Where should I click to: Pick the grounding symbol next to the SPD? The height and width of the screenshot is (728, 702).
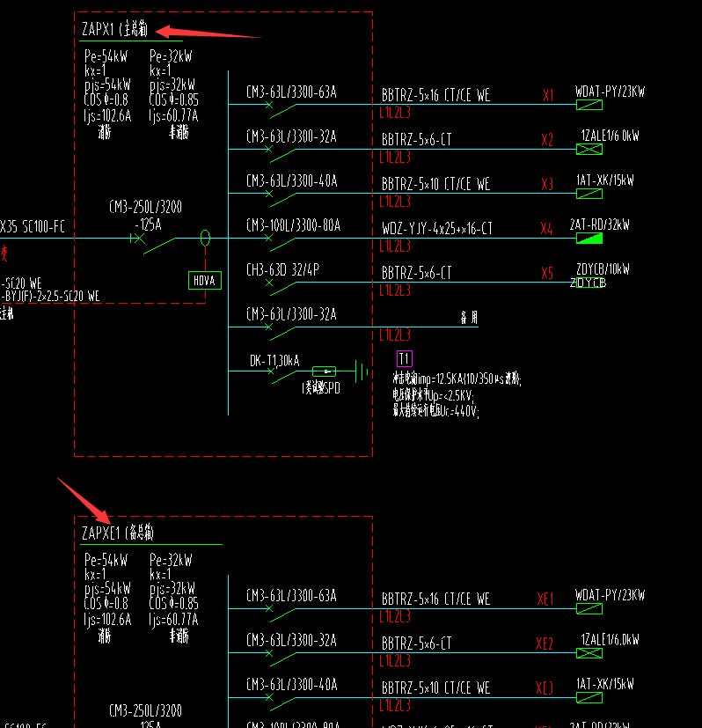click(x=362, y=371)
